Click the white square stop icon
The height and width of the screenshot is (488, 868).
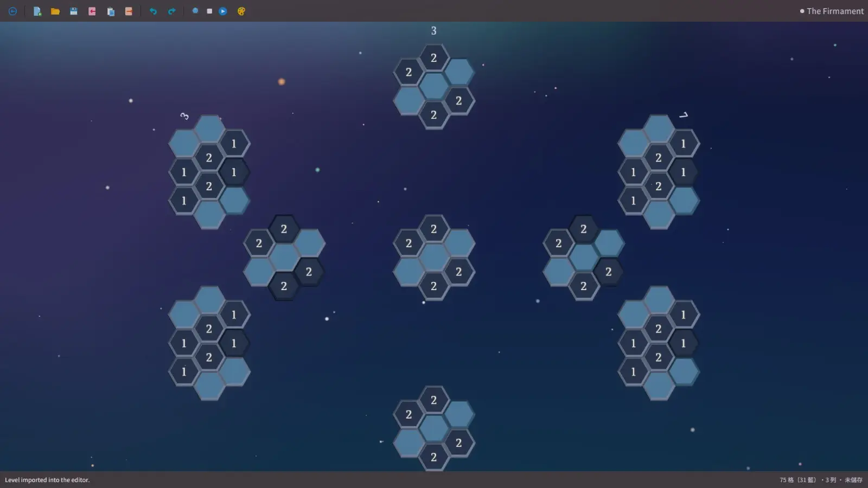click(209, 11)
